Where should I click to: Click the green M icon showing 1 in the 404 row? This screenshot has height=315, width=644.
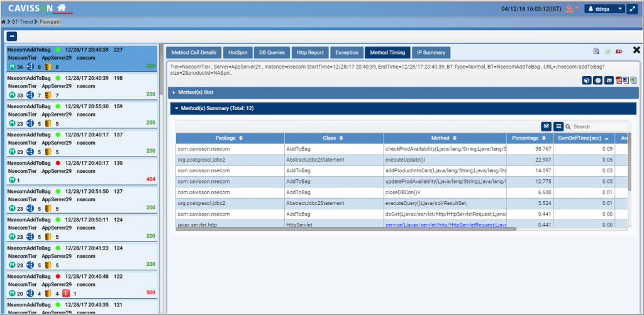point(11,180)
